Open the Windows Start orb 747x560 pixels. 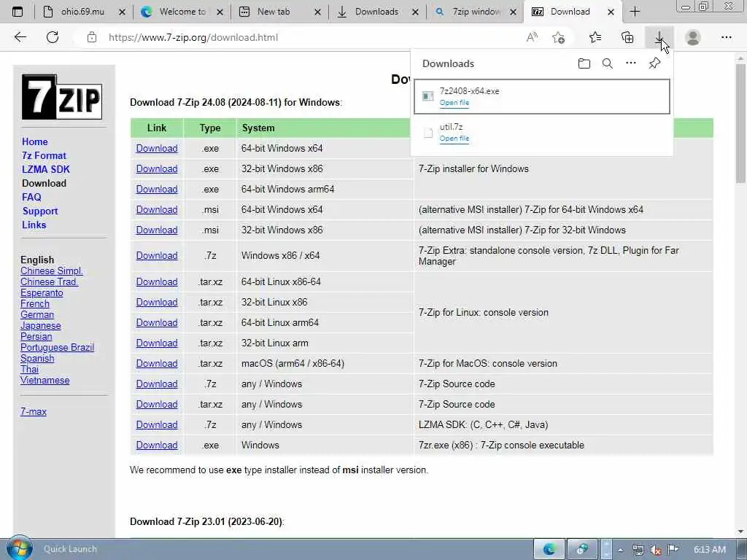(19, 548)
